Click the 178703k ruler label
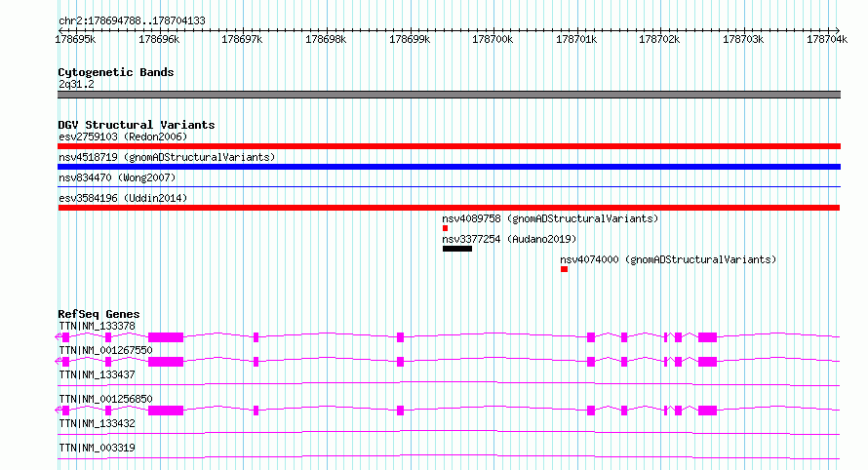 click(743, 39)
